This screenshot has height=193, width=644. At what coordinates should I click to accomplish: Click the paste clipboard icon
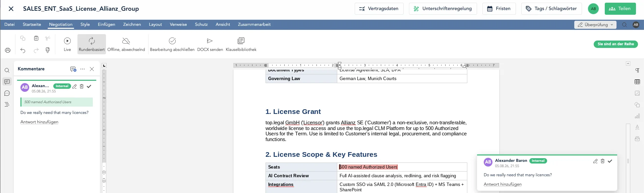[x=36, y=38]
